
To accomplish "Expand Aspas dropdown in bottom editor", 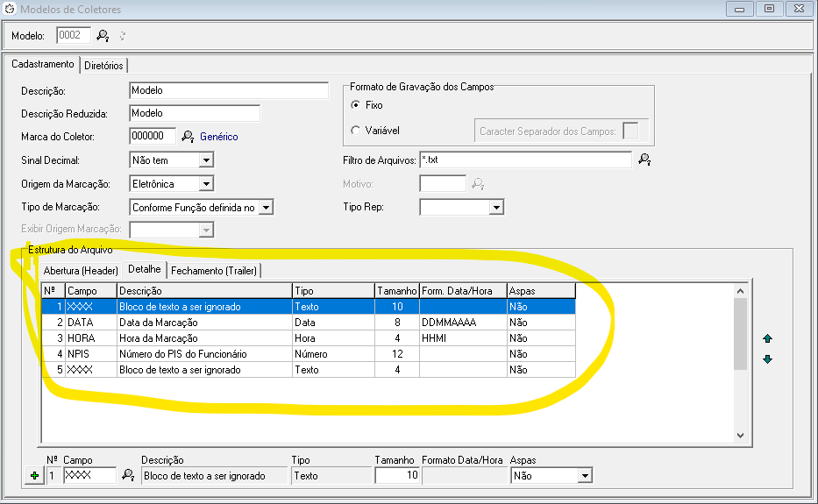I will (x=585, y=476).
